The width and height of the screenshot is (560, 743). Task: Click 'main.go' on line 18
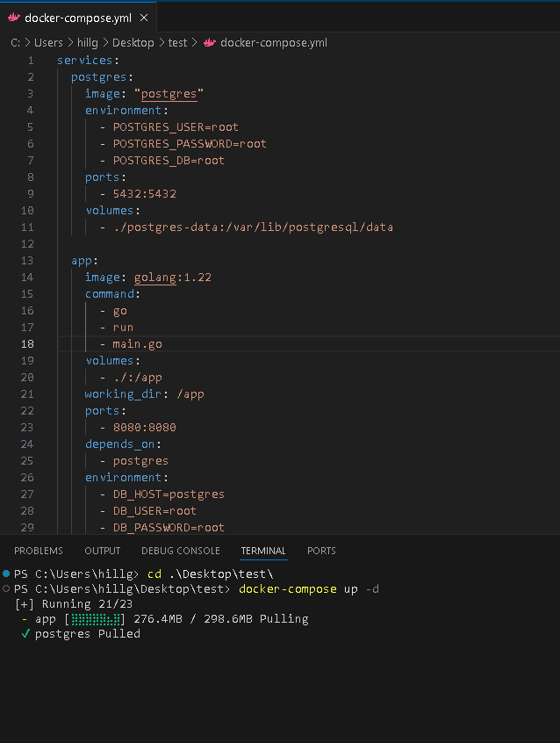tap(138, 344)
